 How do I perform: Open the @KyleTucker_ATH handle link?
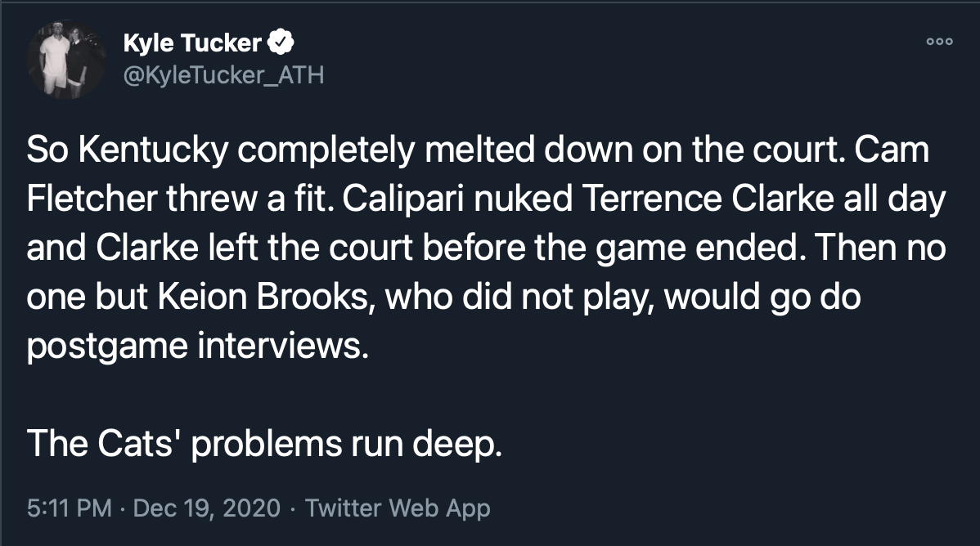[x=223, y=75]
